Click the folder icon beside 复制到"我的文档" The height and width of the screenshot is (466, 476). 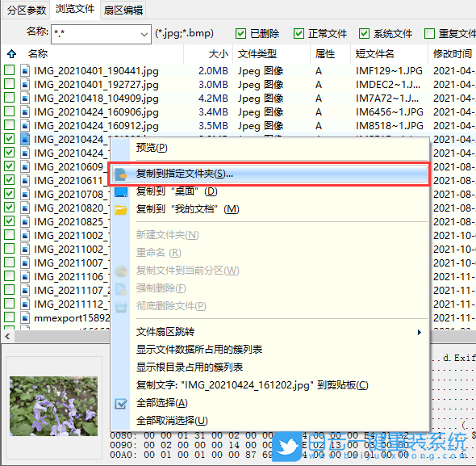(121, 210)
